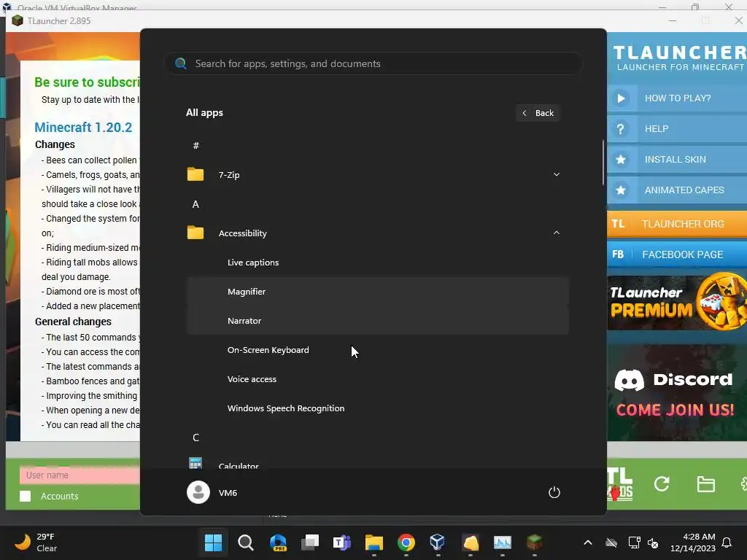Click the C letter header

click(x=196, y=437)
